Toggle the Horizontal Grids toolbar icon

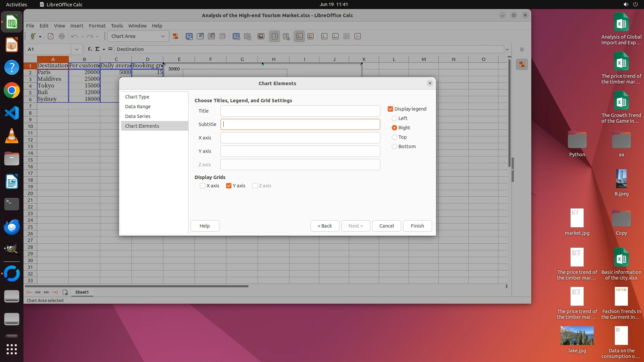pos(300,36)
